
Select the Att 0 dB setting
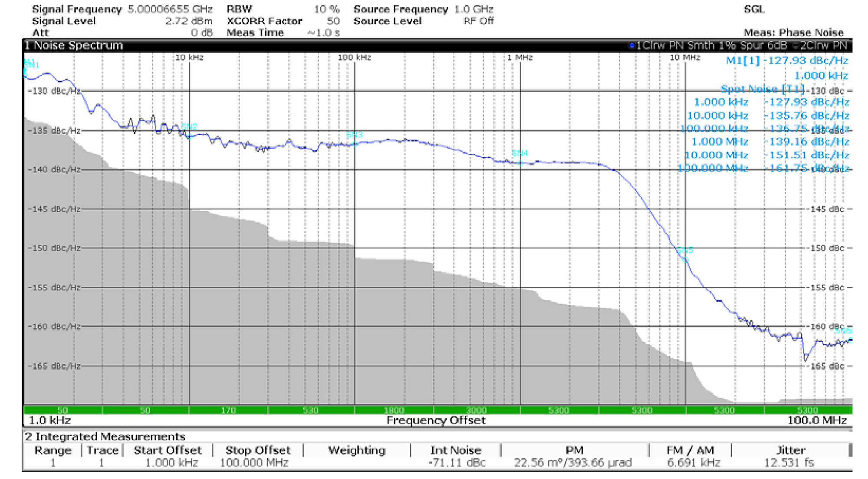click(x=122, y=33)
